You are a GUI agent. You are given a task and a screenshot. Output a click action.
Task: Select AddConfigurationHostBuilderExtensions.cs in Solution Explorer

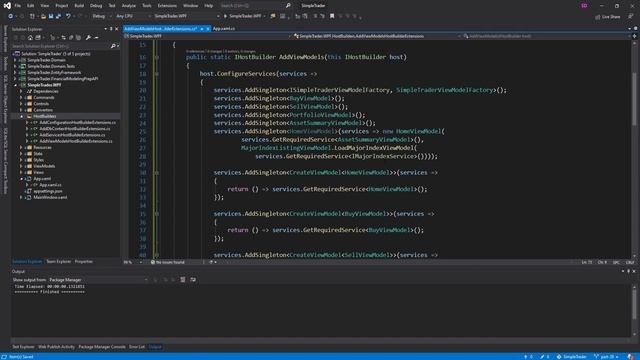77,122
